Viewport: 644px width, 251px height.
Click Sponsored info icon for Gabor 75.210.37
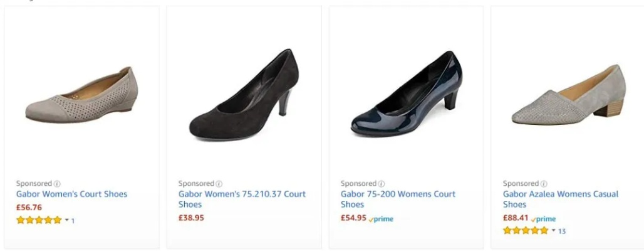pyautogui.click(x=219, y=184)
